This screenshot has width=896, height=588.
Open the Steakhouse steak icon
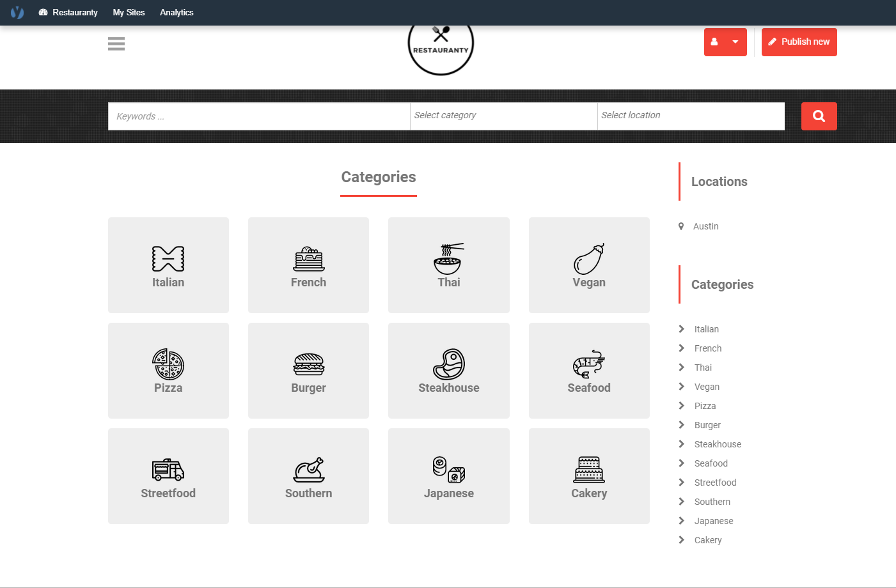[449, 364]
